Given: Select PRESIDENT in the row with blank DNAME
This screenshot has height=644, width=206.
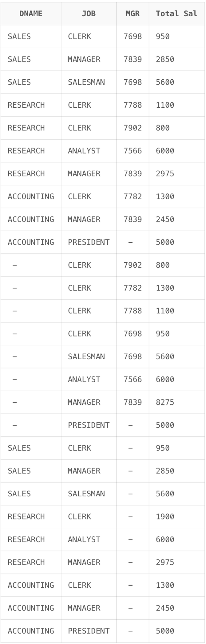Looking at the screenshot, I should click(89, 425).
